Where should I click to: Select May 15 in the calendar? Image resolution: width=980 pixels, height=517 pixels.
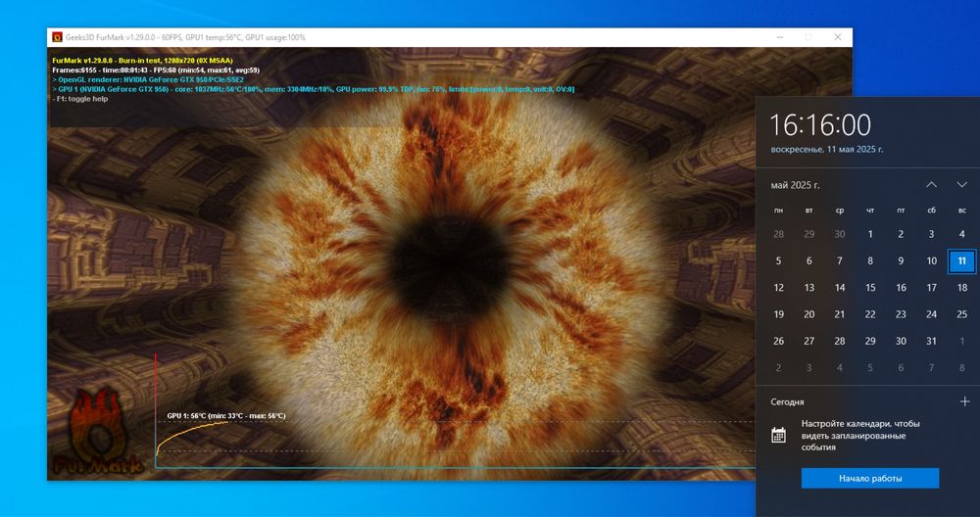coord(870,288)
